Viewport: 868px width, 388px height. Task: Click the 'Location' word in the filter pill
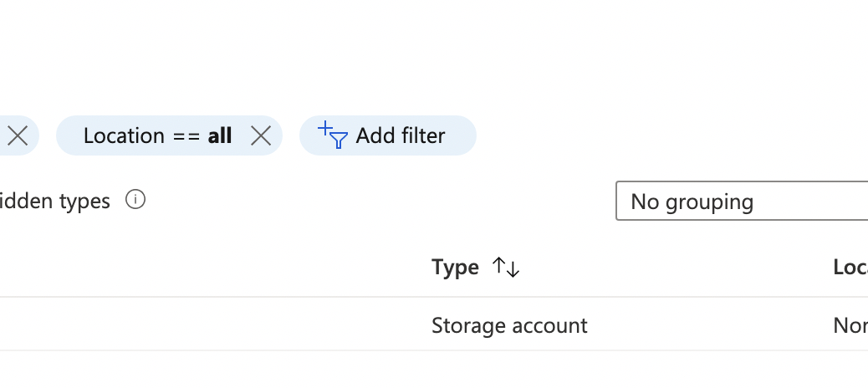tap(124, 135)
